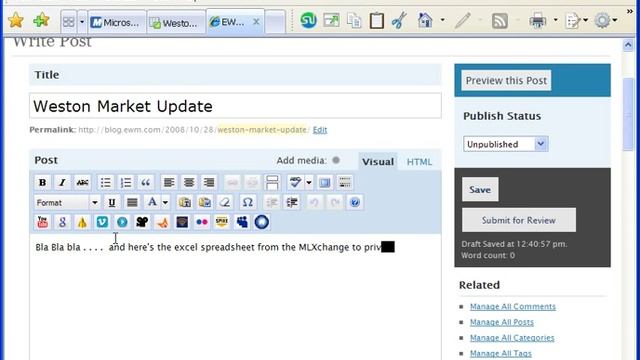Insert a Myspace video
The image size is (640, 360).
(242, 222)
